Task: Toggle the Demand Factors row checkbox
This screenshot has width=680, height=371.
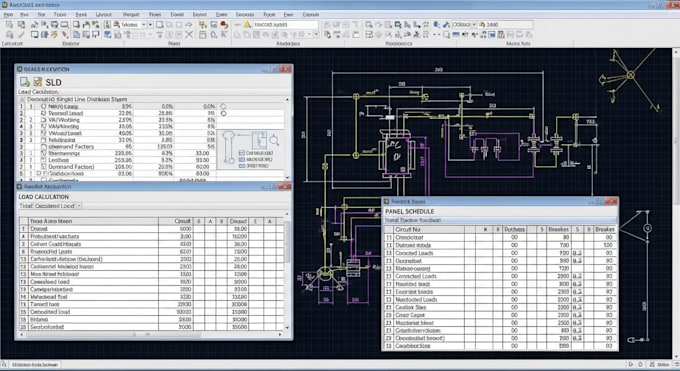Action: 43,147
